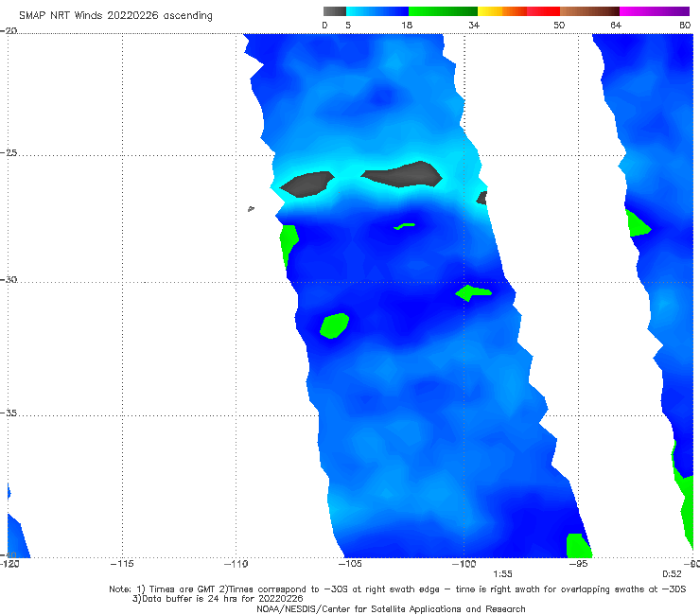The width and height of the screenshot is (700, 615).
Task: Click the NOAA/NESDIS credit line
Action: (391, 609)
